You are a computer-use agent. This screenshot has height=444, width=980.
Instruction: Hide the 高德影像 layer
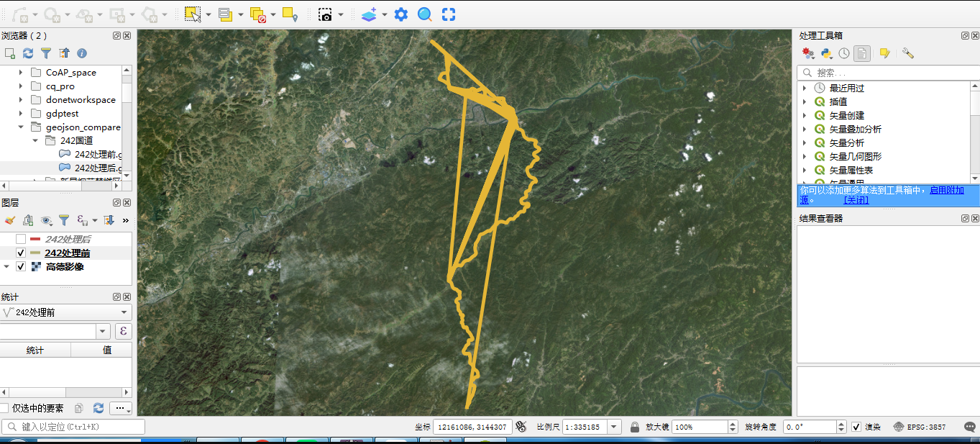click(21, 266)
